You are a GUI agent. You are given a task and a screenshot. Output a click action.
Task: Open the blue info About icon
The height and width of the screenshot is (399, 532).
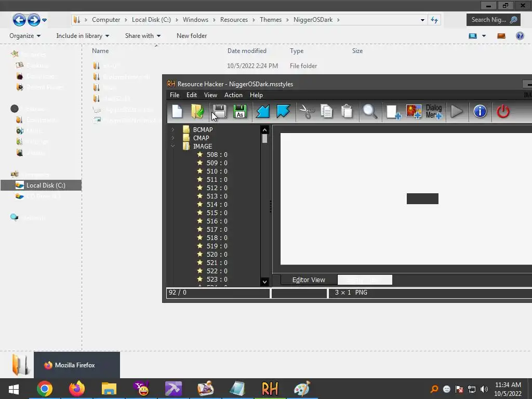[x=480, y=111]
